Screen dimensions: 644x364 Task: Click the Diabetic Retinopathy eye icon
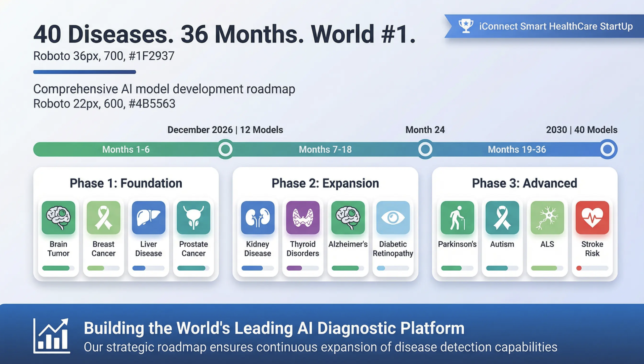click(393, 217)
